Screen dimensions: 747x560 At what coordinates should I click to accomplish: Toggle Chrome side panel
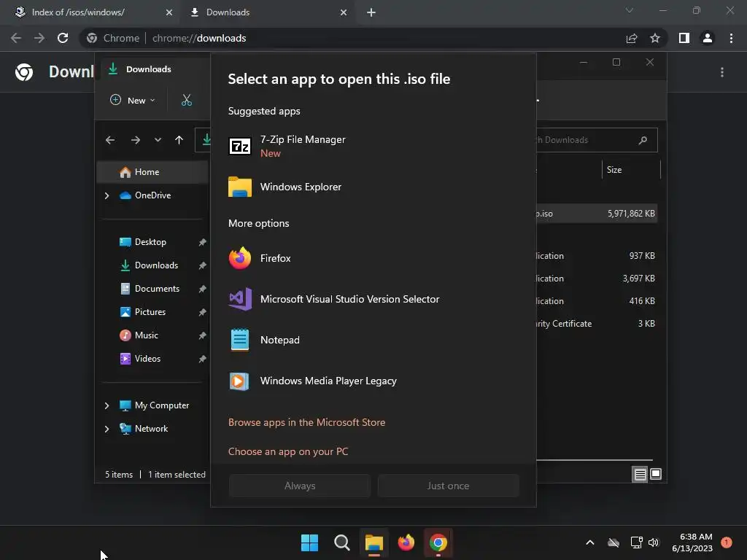(684, 38)
